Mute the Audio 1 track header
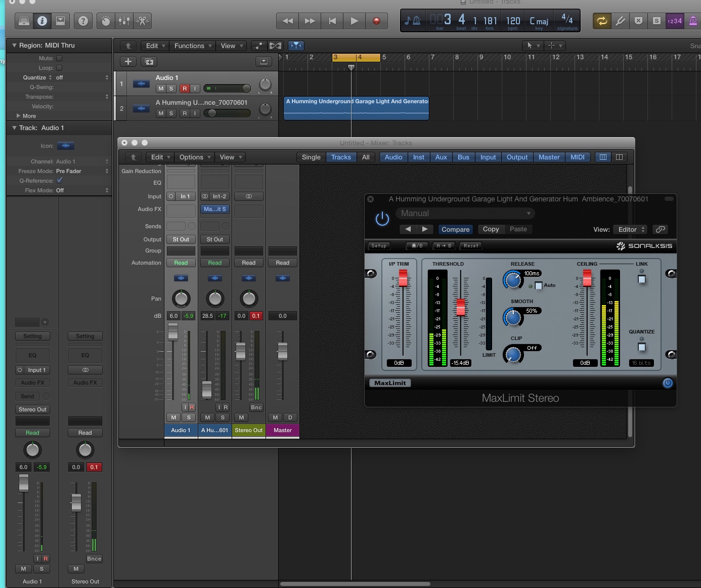This screenshot has height=588, width=701. point(161,89)
